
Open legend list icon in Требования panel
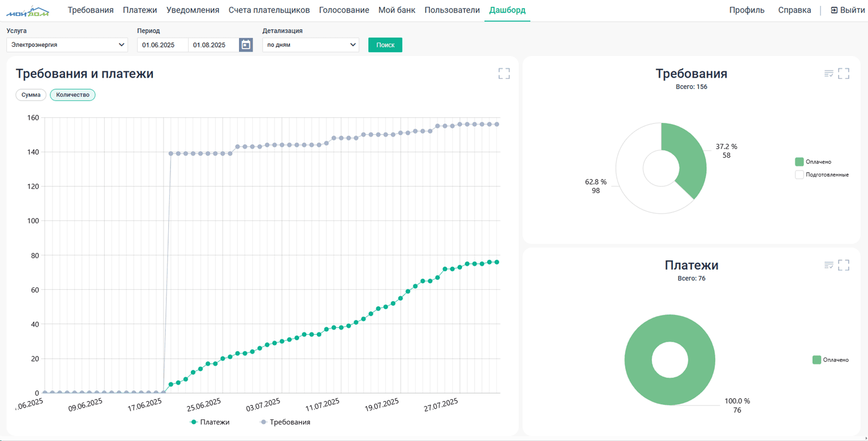pyautogui.click(x=829, y=74)
